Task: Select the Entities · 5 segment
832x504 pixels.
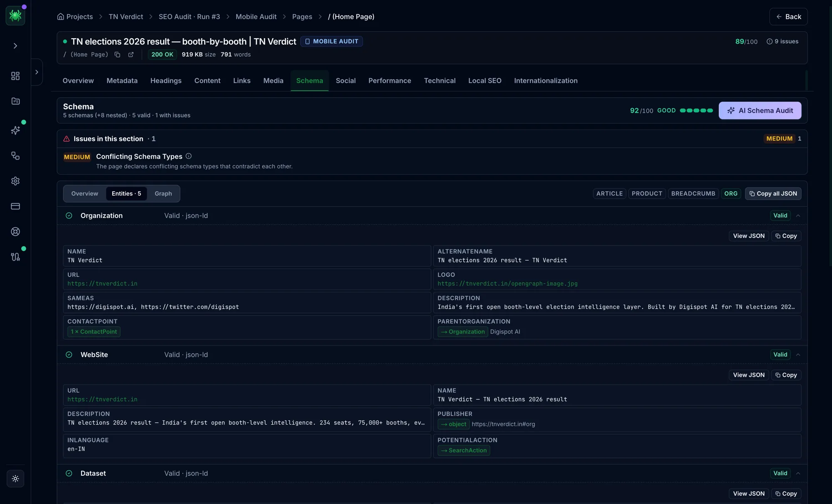Action: 126,194
